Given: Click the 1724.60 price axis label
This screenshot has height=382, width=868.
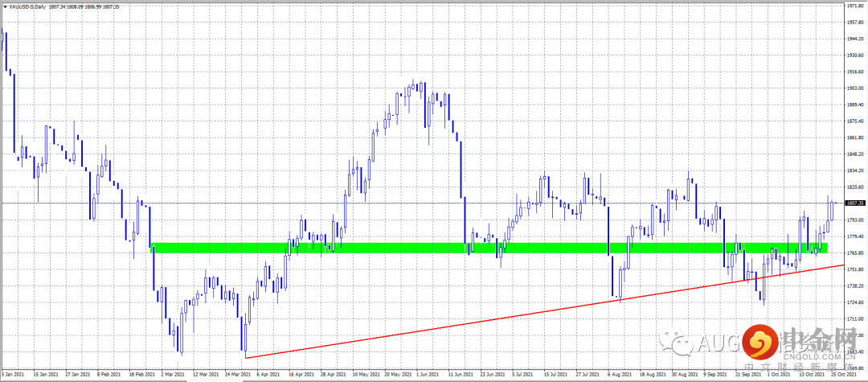Looking at the screenshot, I should (x=855, y=302).
